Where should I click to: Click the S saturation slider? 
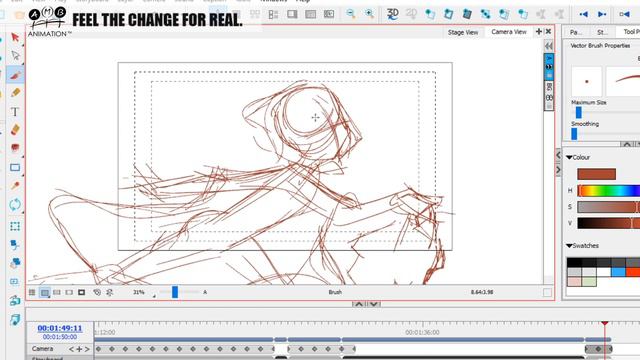609,207
